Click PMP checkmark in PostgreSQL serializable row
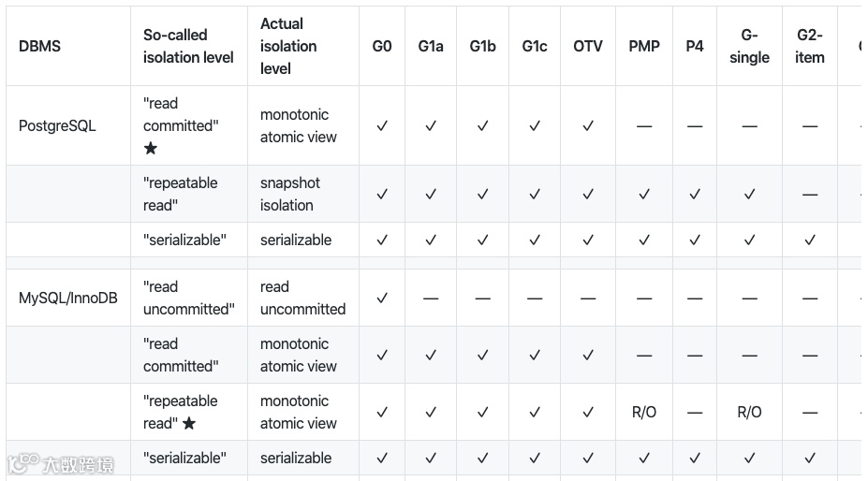The image size is (868, 481). tap(644, 240)
